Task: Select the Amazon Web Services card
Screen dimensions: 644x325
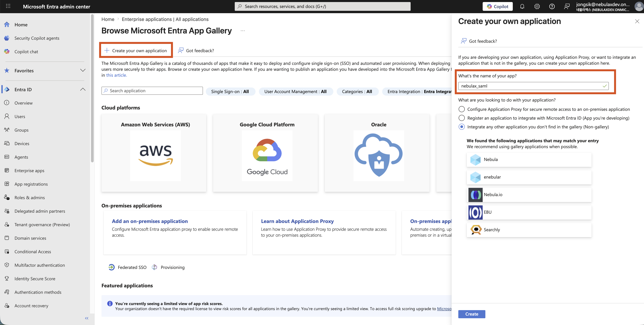Action: [154, 153]
